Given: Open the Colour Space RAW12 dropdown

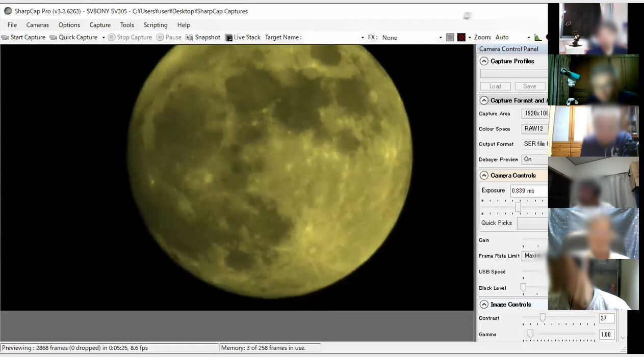Looking at the screenshot, I should pyautogui.click(x=534, y=129).
